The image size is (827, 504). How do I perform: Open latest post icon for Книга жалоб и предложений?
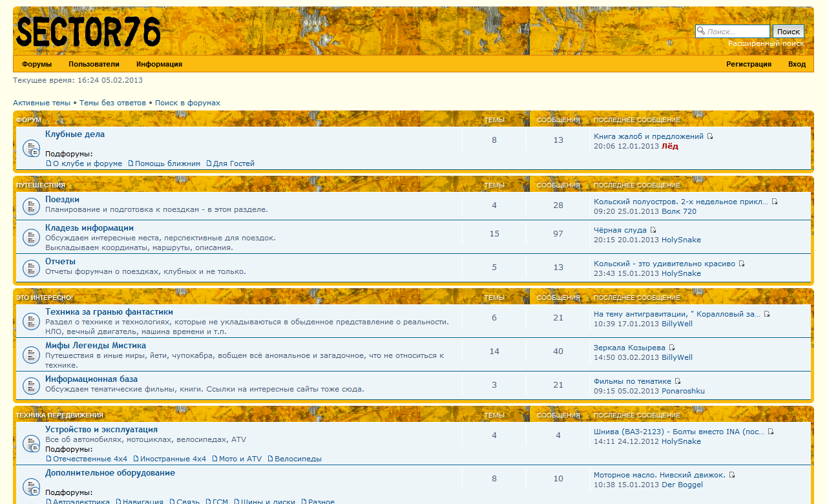[x=710, y=137]
